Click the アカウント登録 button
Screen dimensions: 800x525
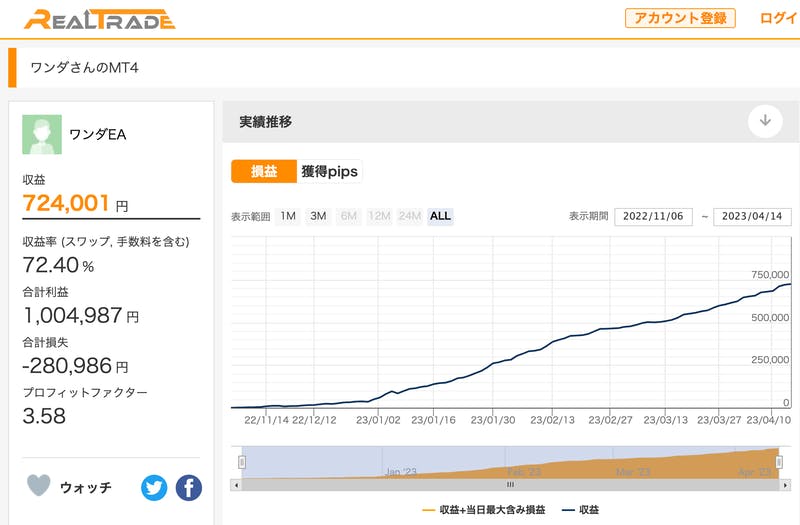coord(680,18)
